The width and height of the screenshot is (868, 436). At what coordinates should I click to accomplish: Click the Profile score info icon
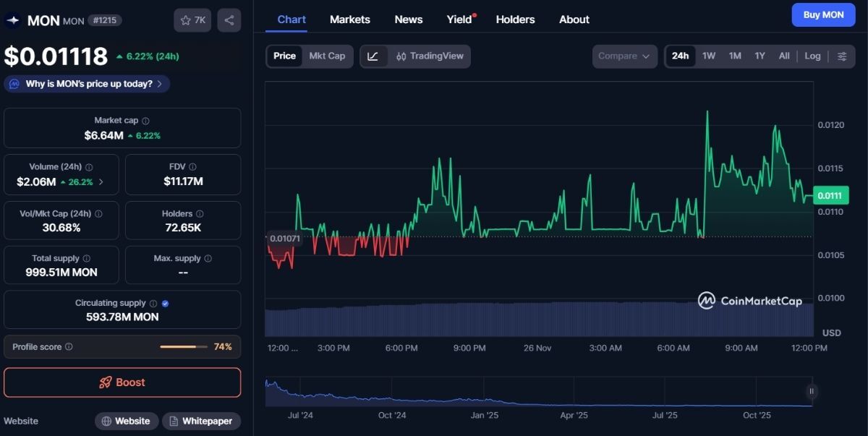tap(69, 347)
